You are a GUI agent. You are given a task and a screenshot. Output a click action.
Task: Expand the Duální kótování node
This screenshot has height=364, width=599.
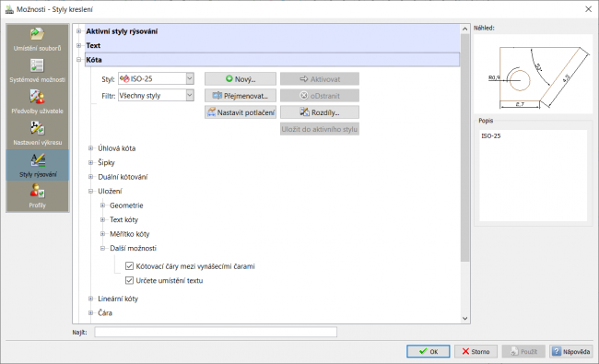coord(90,177)
